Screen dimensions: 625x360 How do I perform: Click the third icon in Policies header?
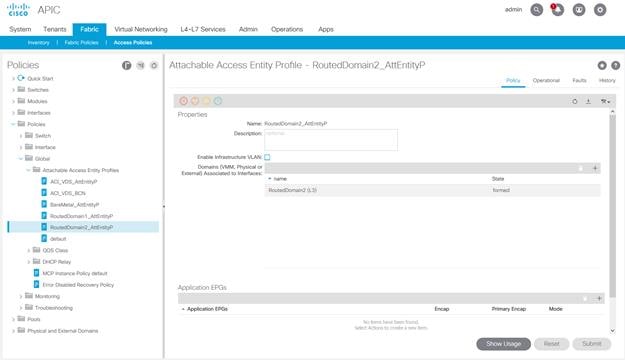pos(154,65)
